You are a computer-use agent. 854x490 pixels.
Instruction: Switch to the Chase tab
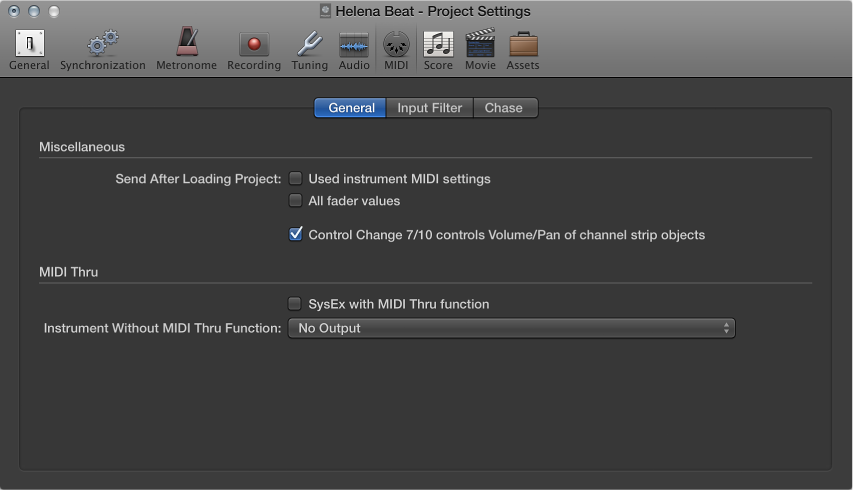coord(505,108)
